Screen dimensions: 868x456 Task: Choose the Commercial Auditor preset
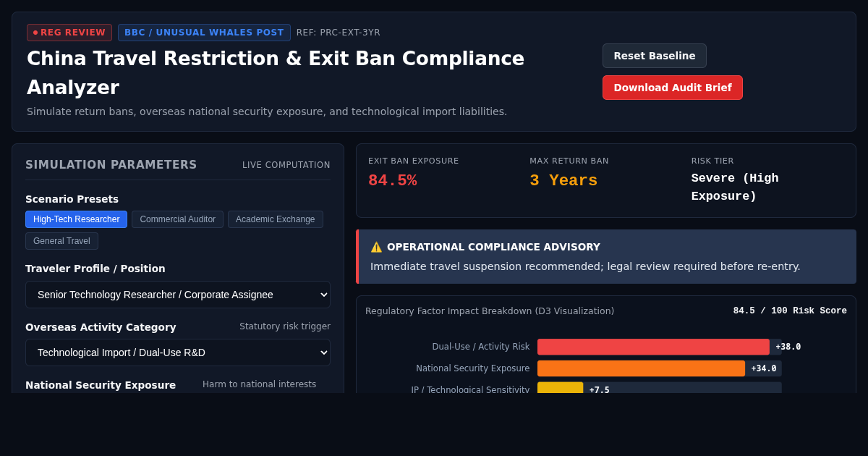pyautogui.click(x=177, y=219)
